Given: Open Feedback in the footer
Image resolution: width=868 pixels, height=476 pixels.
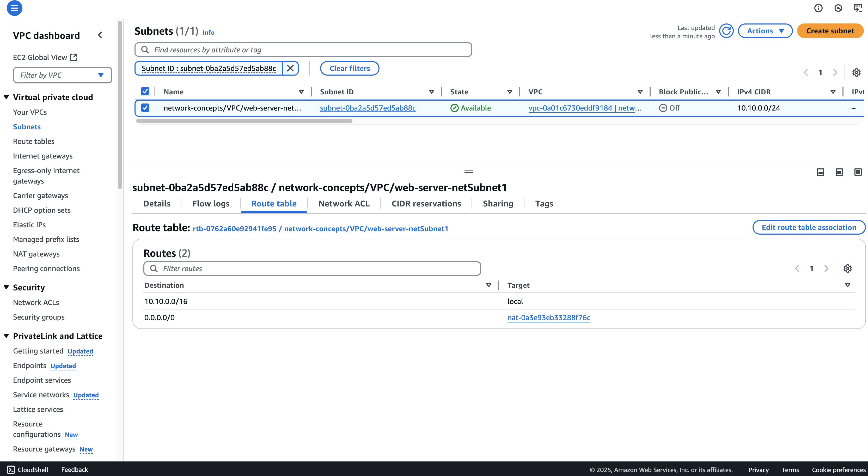Looking at the screenshot, I should 75,469.
